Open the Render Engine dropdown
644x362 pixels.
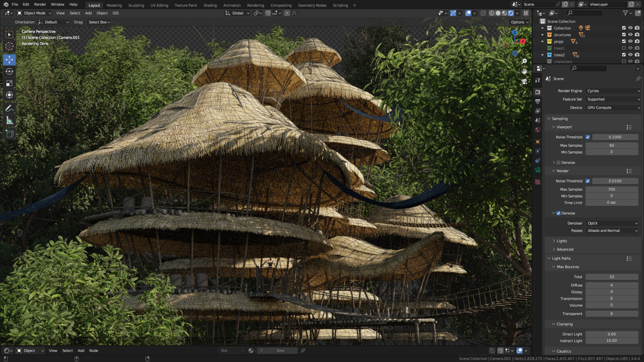click(613, 90)
